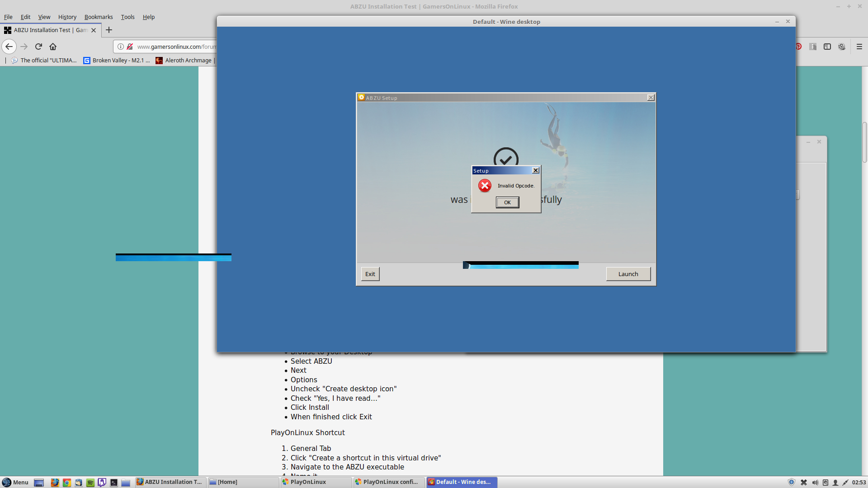
Task: Click 'PlayOnLinux Shortcut' heading text
Action: click(307, 432)
